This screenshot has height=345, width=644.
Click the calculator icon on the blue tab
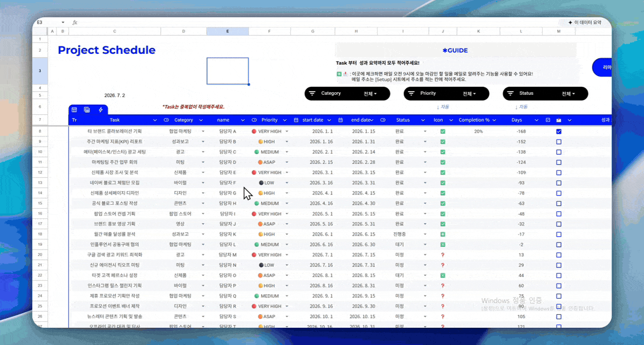pyautogui.click(x=87, y=109)
